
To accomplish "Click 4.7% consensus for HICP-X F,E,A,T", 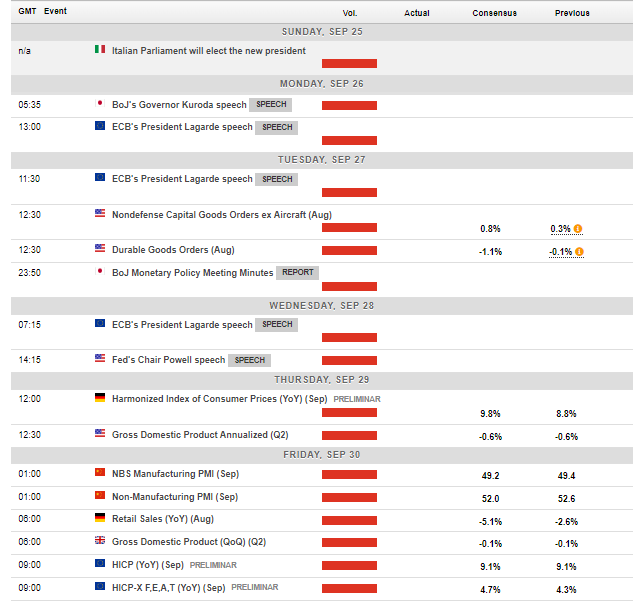I will (x=490, y=589).
